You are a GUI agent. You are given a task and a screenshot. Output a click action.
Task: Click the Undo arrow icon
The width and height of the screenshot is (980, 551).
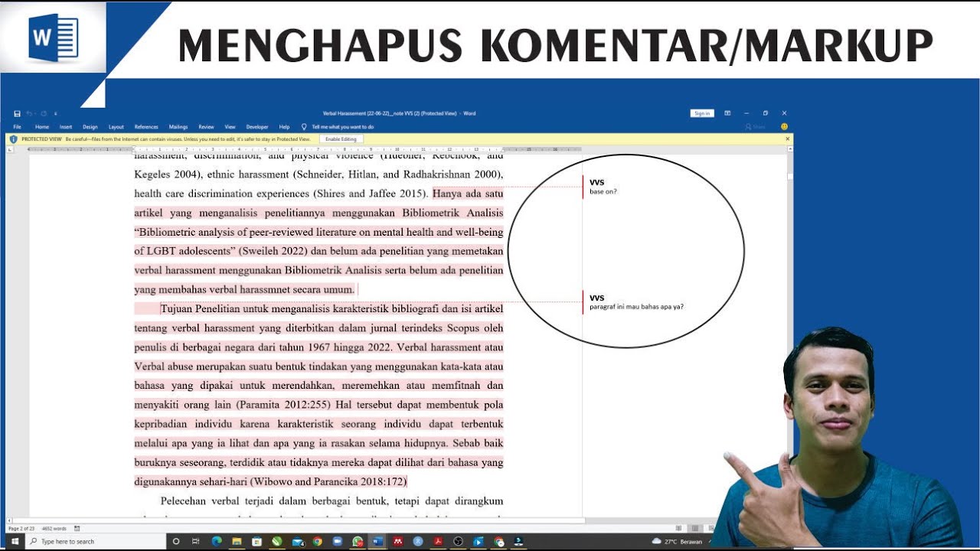[x=29, y=113]
